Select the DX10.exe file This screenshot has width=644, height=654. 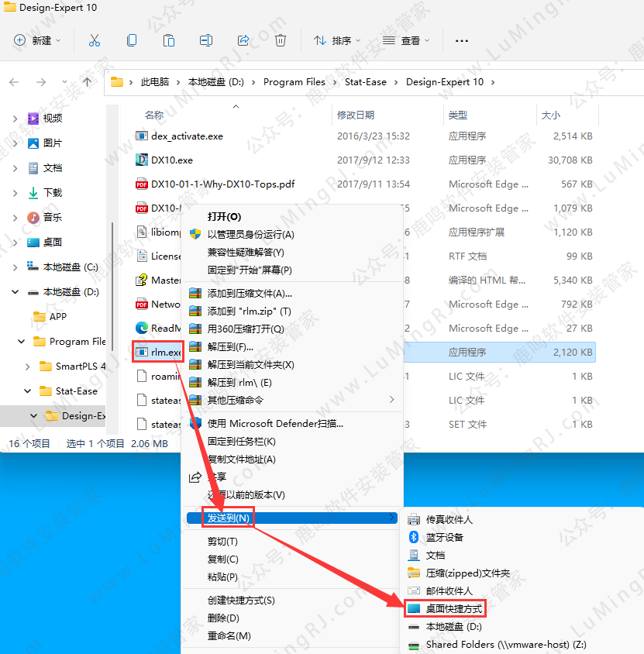tap(172, 160)
